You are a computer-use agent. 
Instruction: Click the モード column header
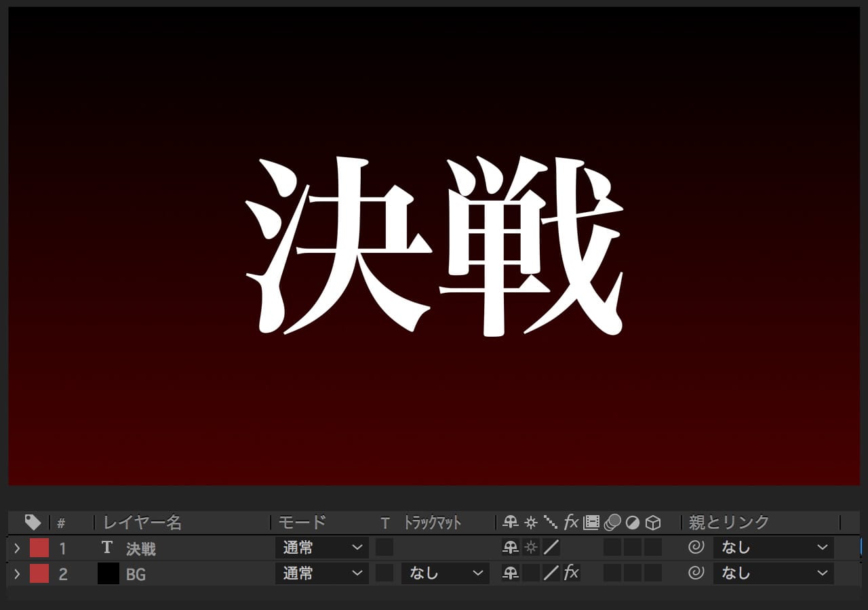(302, 523)
